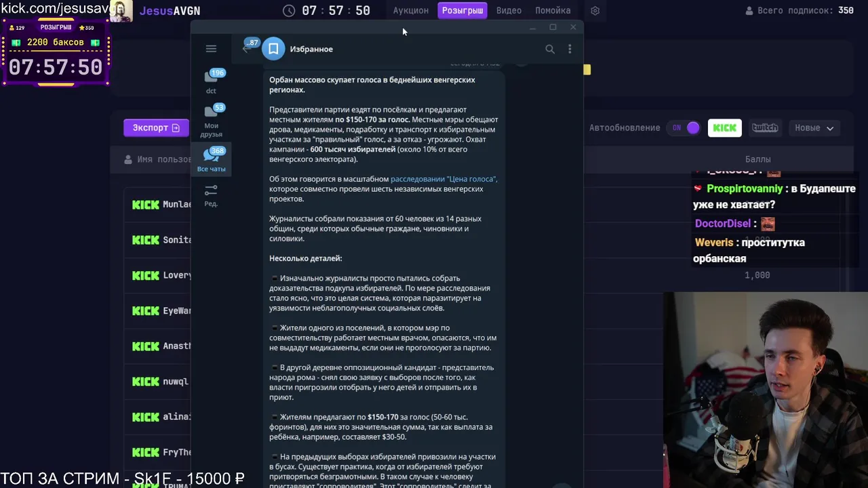Click the Kick logo in alina row
Image resolution: width=868 pixels, height=488 pixels.
(x=146, y=417)
